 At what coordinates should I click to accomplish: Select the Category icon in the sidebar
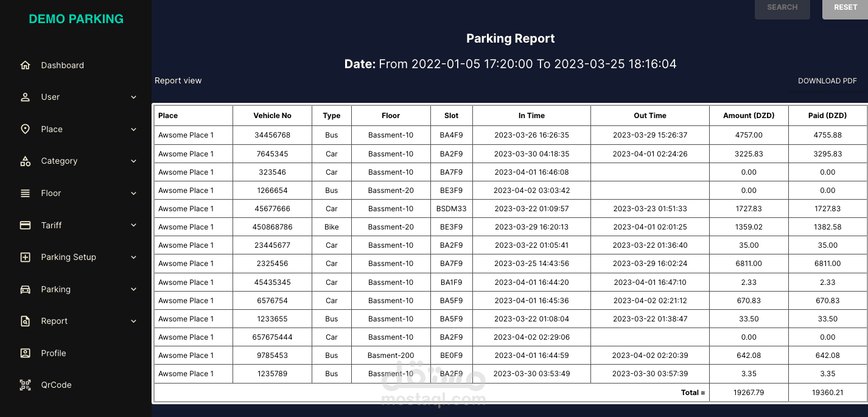pos(25,161)
